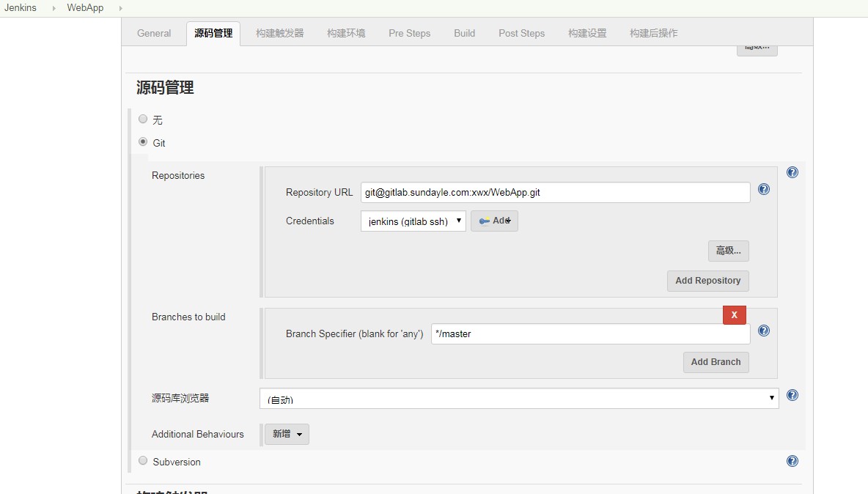Open the Credentials dropdown
The image size is (868, 494).
tap(413, 221)
